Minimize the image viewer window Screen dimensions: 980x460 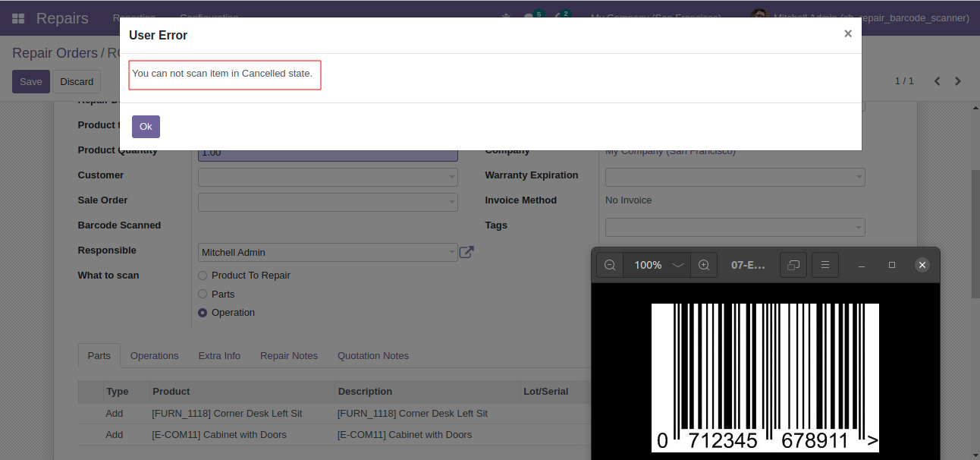coord(862,265)
